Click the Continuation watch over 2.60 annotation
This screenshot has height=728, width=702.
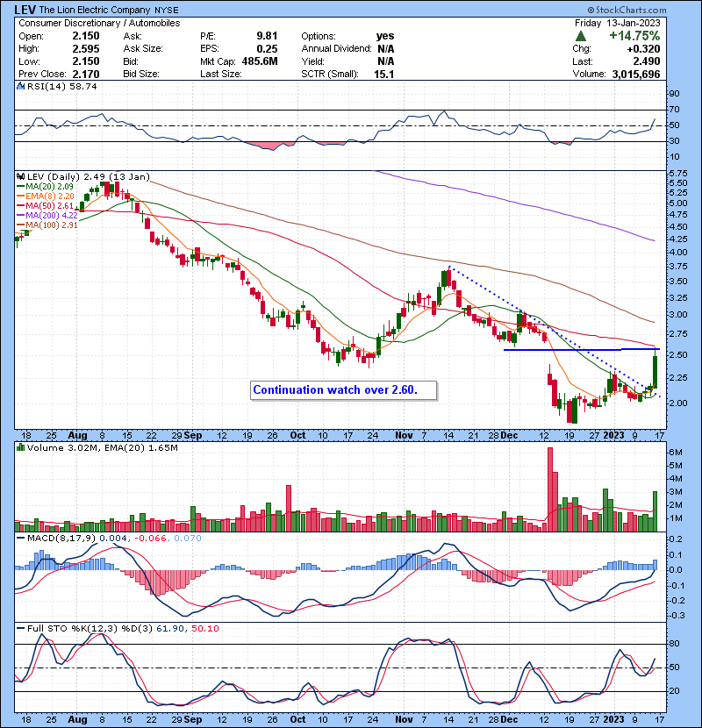(x=344, y=390)
